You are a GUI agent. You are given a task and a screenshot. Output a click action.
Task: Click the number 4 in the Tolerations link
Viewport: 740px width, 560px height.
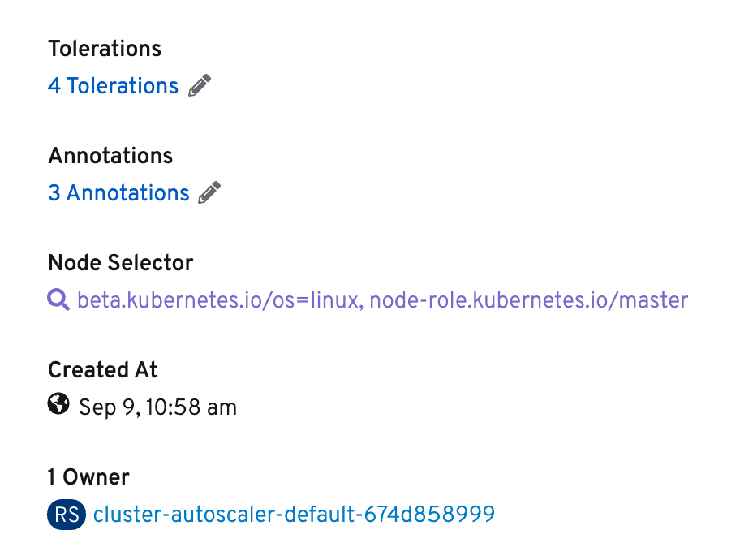[54, 86]
